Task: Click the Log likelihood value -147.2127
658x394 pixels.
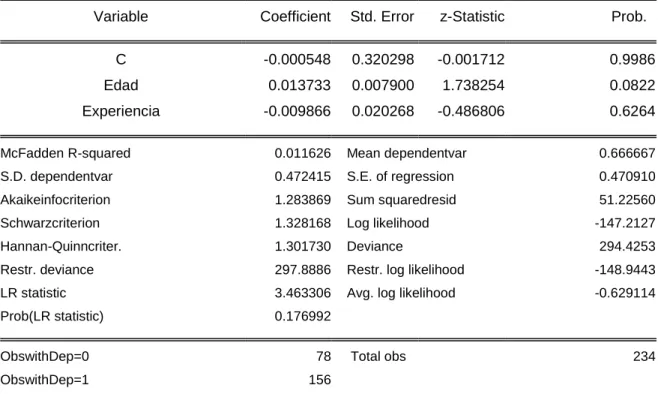Action: click(x=625, y=223)
